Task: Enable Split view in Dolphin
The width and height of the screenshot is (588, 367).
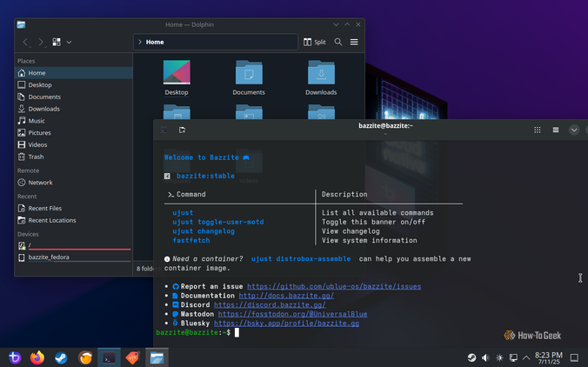Action: click(315, 42)
